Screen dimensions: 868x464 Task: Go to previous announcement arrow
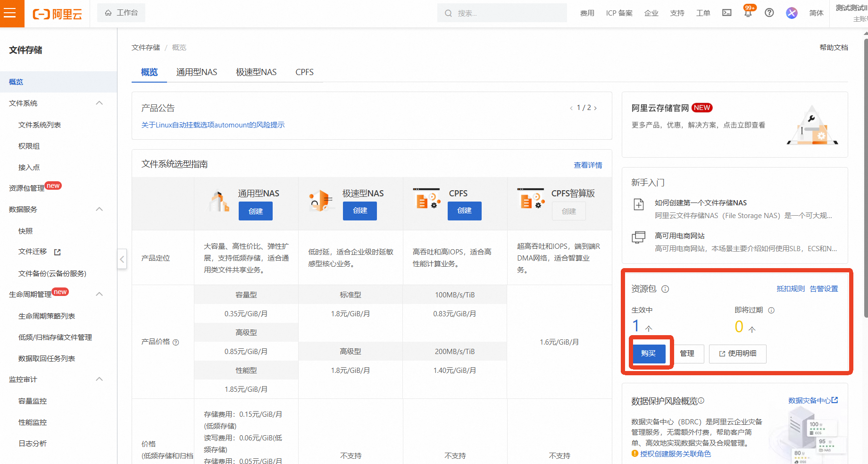tap(571, 108)
